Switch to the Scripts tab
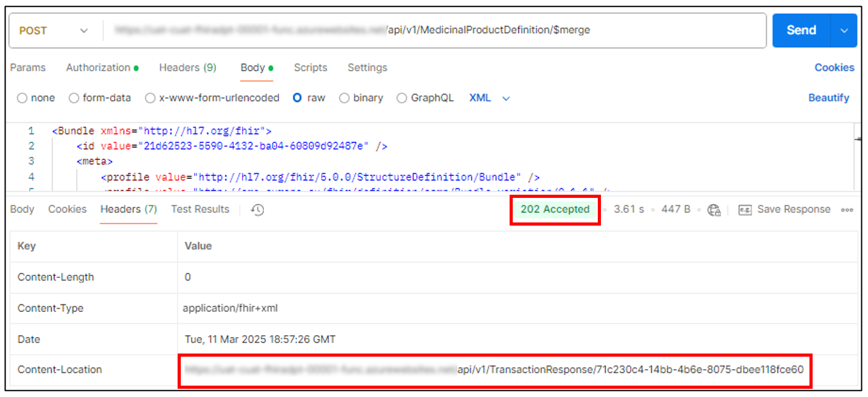Image resolution: width=868 pixels, height=397 pixels. coord(311,67)
